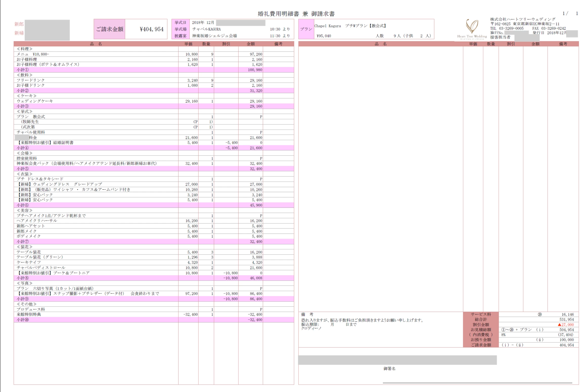Click the サービス料 summary label
The image size is (588, 392).
pyautogui.click(x=481, y=314)
